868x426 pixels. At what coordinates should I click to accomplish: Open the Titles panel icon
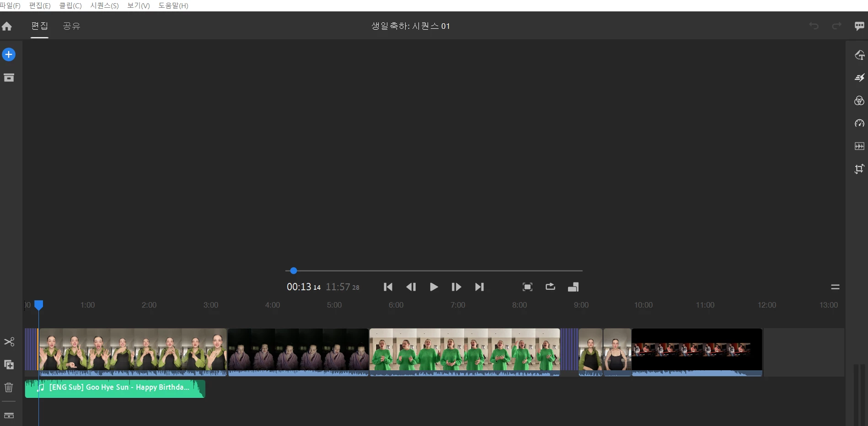coord(859,55)
